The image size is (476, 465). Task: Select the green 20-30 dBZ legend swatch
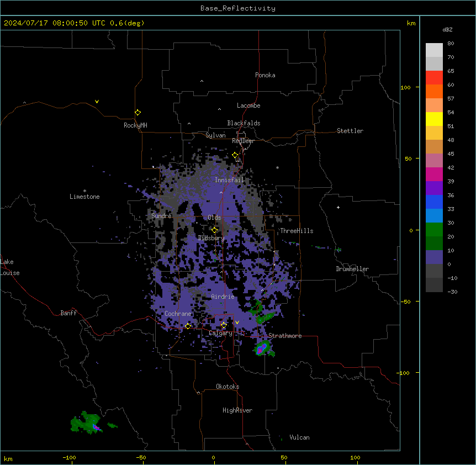[434, 230]
